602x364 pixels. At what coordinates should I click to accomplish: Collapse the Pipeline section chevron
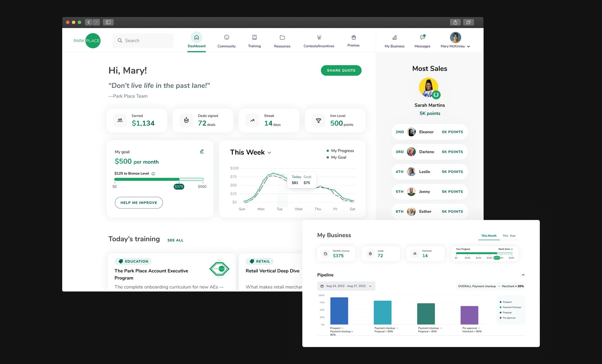[523, 275]
